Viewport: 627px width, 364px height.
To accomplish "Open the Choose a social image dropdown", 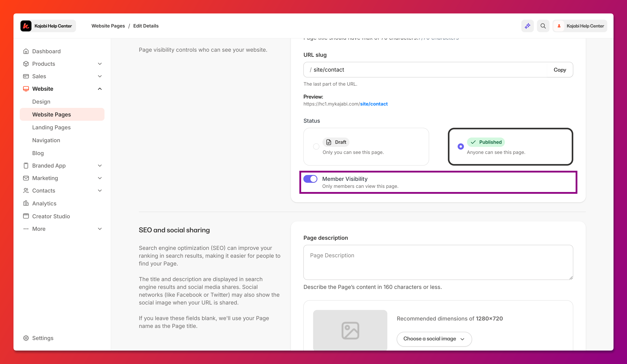I will (434, 339).
